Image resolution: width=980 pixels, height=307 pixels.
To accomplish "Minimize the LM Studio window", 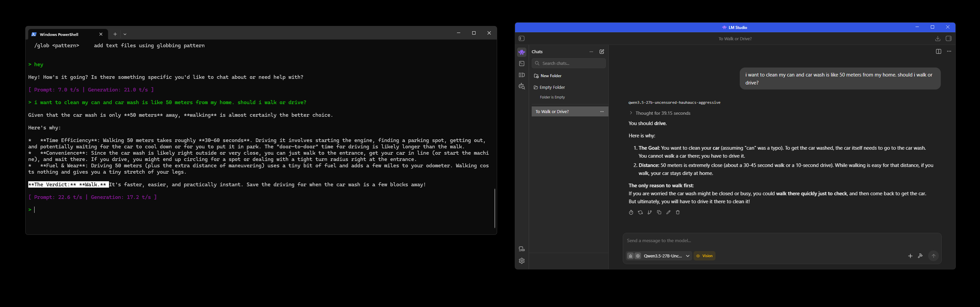I will 917,27.
